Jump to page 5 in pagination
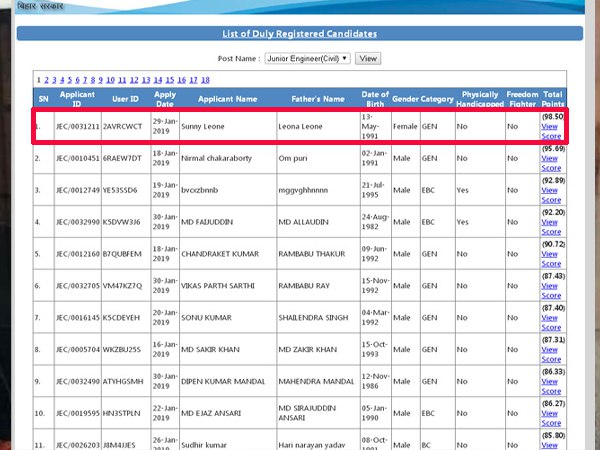The image size is (600, 450). (71, 79)
